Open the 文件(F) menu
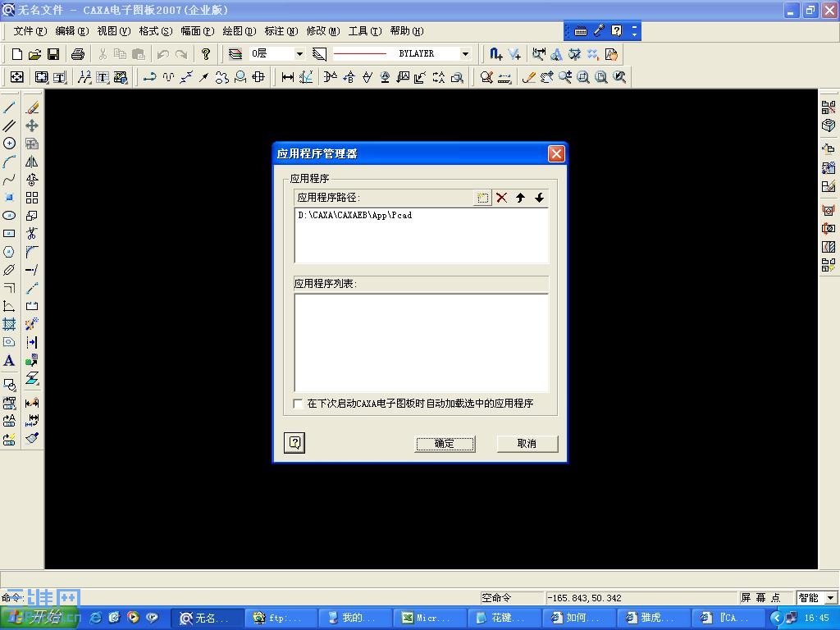This screenshot has height=630, width=840. click(x=30, y=31)
